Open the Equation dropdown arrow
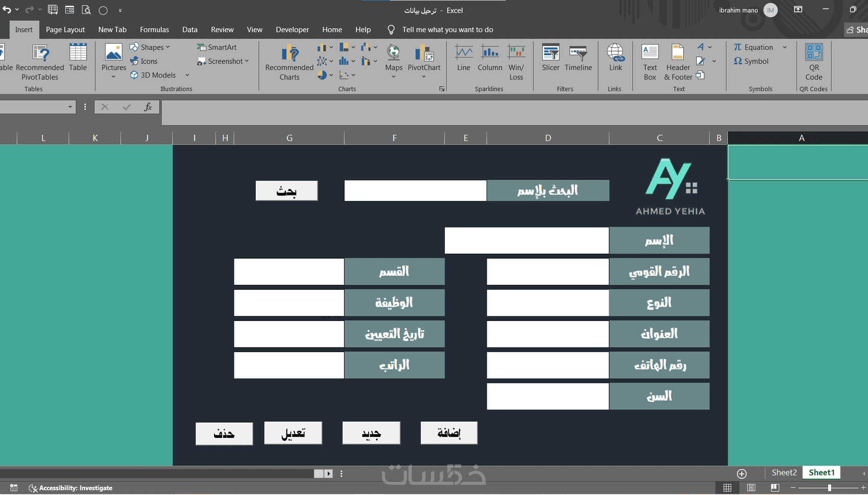The height and width of the screenshot is (495, 868). click(785, 47)
